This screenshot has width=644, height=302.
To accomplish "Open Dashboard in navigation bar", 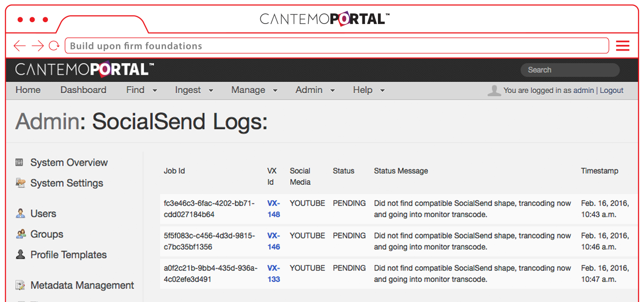I will pyautogui.click(x=83, y=90).
